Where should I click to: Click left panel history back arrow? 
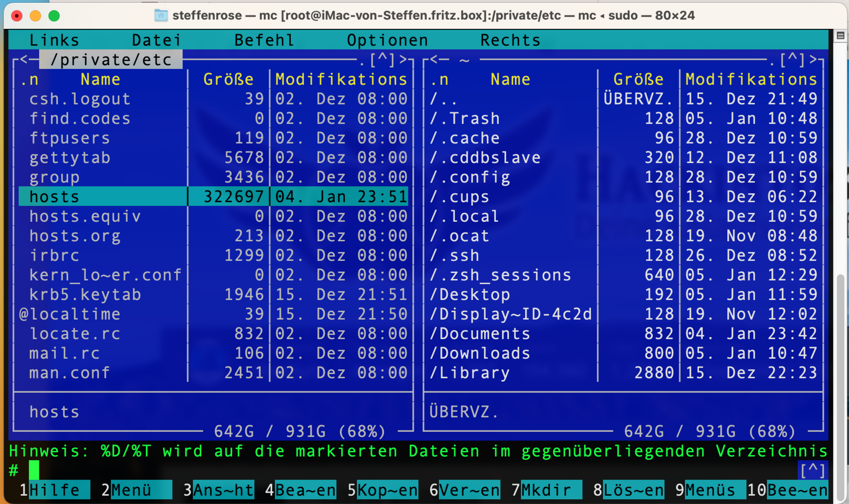[23, 60]
